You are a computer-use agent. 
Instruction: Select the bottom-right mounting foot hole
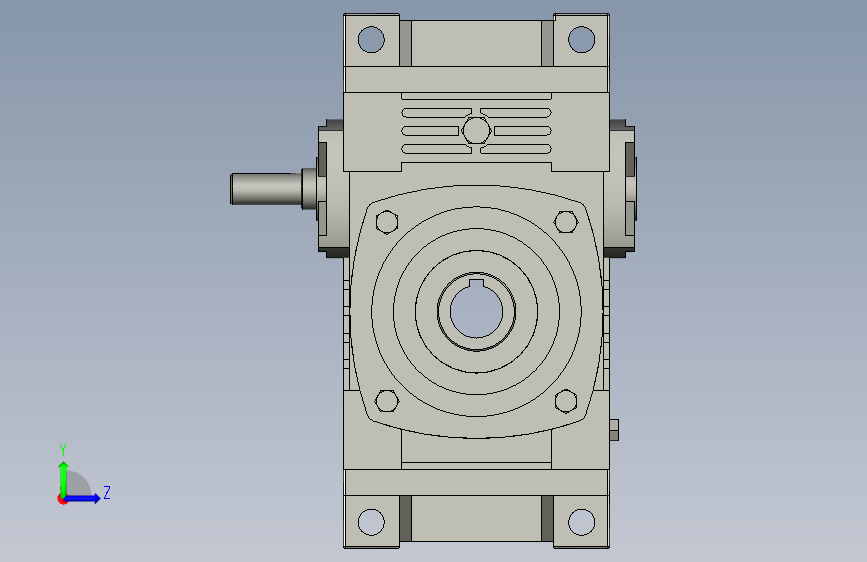point(581,522)
